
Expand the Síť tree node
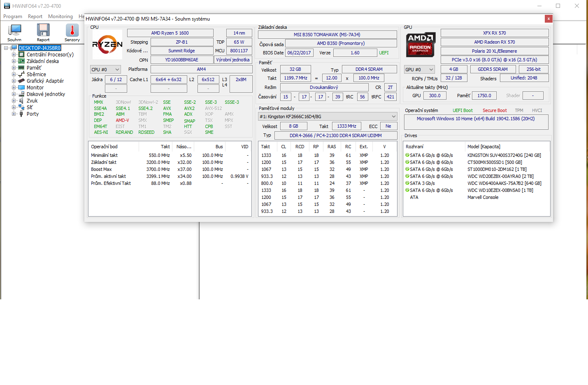pos(14,107)
